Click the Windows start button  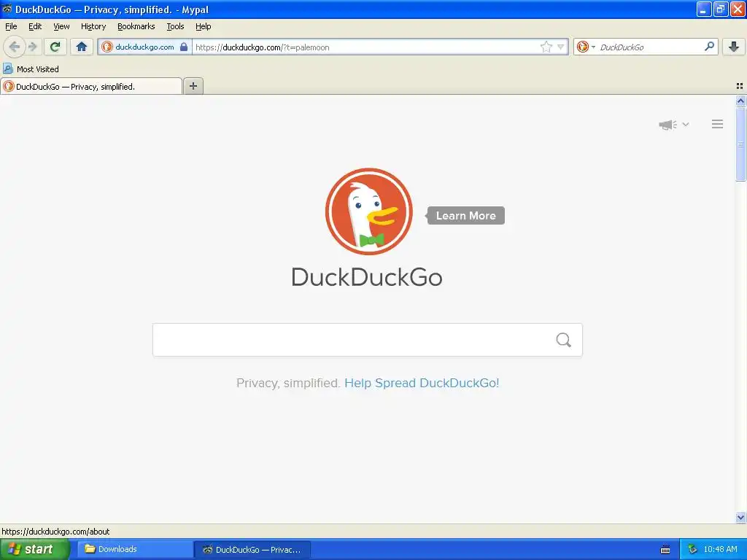point(35,549)
